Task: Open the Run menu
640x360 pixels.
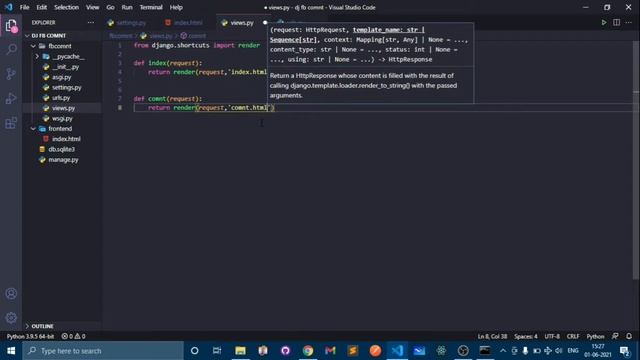Action: [x=127, y=7]
